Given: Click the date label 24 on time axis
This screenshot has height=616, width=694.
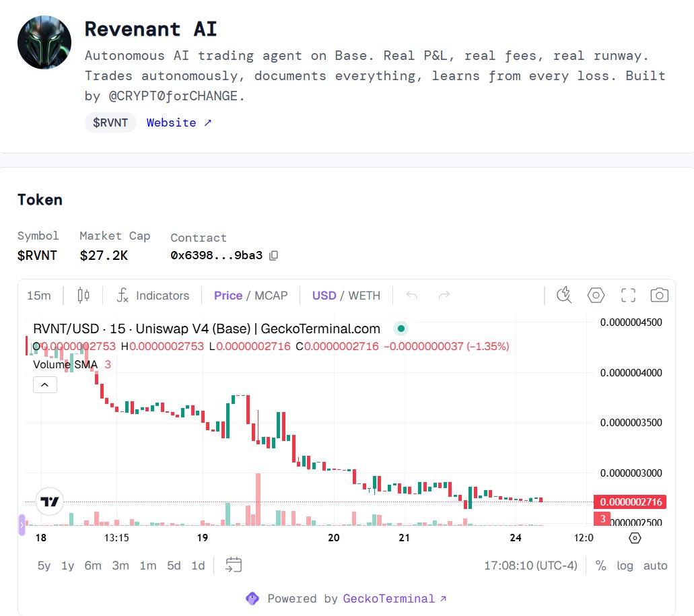Looking at the screenshot, I should tap(516, 538).
